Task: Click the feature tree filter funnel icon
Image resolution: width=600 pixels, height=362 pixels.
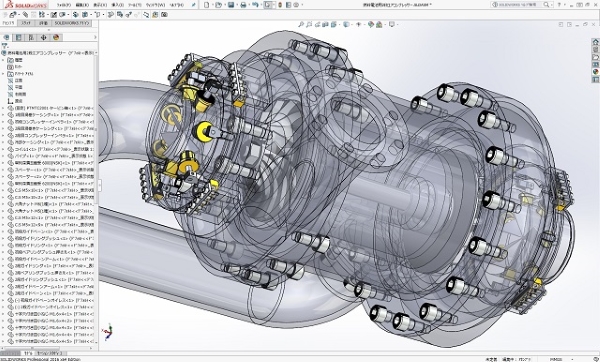Action: click(x=5, y=46)
